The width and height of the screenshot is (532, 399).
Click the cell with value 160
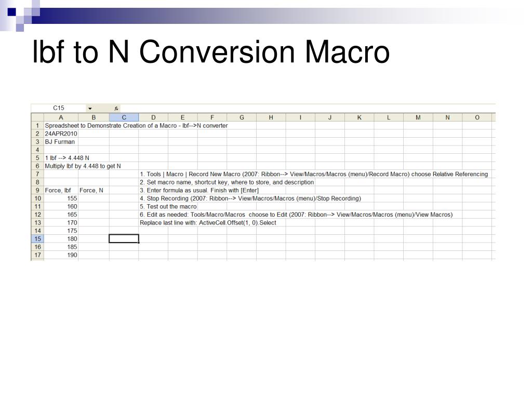point(61,207)
